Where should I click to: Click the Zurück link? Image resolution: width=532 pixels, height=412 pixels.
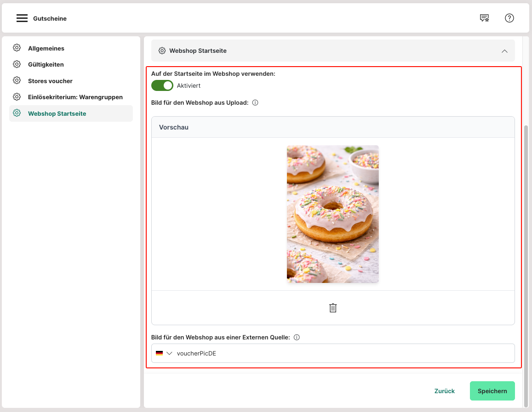coord(444,391)
